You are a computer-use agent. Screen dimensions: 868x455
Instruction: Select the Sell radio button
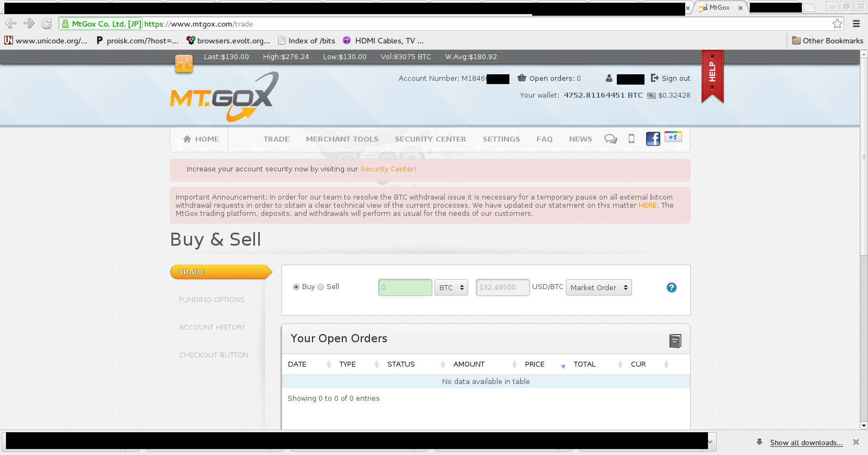click(x=321, y=287)
